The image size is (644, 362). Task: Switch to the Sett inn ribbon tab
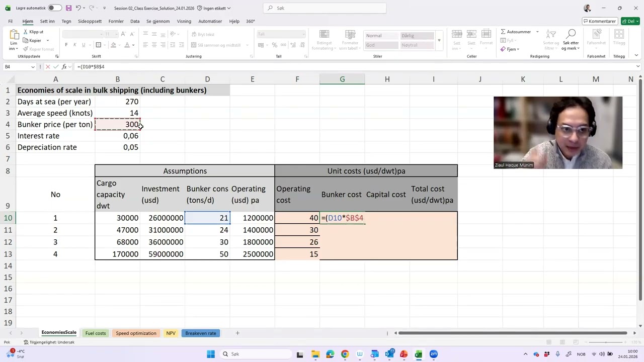pyautogui.click(x=47, y=21)
